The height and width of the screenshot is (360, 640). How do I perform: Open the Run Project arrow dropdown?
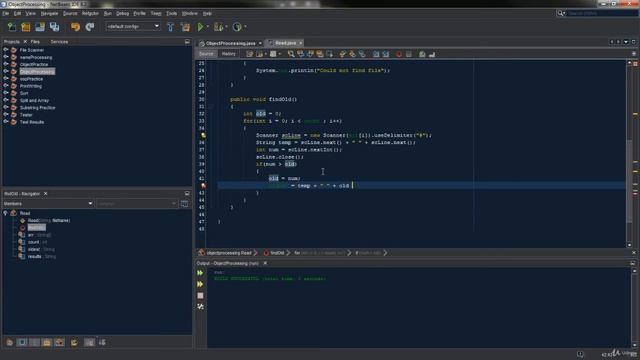[207, 27]
